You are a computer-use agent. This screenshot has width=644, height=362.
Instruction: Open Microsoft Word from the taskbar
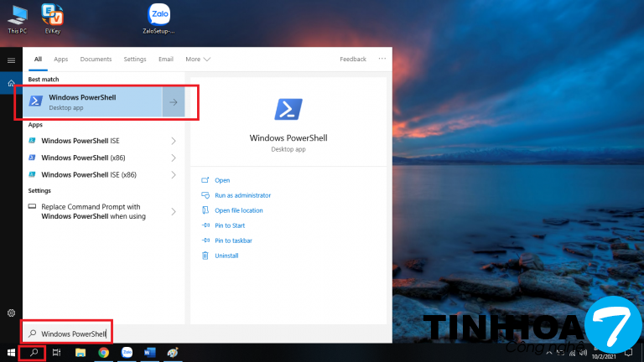click(149, 353)
